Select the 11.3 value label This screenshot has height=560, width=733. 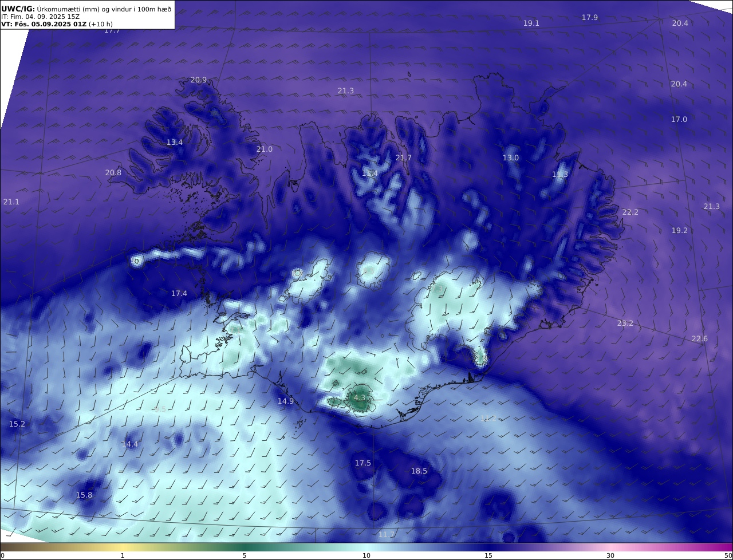tap(560, 175)
